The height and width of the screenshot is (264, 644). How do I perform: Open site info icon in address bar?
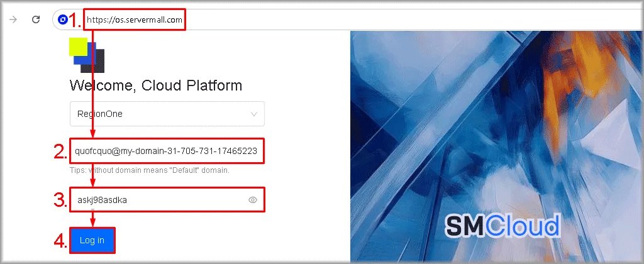62,19
